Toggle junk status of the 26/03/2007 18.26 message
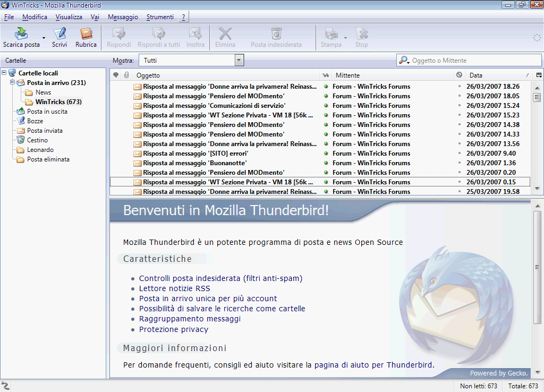Screen dimensions: 544x392 [460, 86]
